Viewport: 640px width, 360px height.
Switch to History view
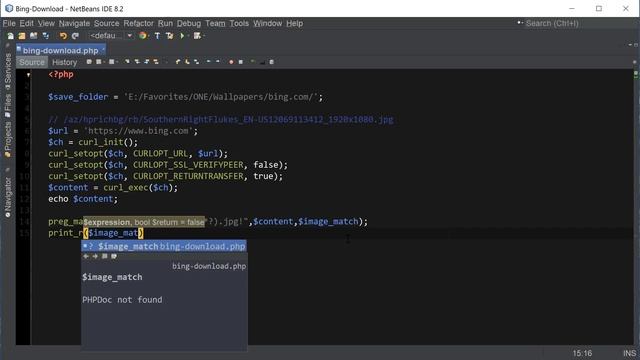point(64,62)
